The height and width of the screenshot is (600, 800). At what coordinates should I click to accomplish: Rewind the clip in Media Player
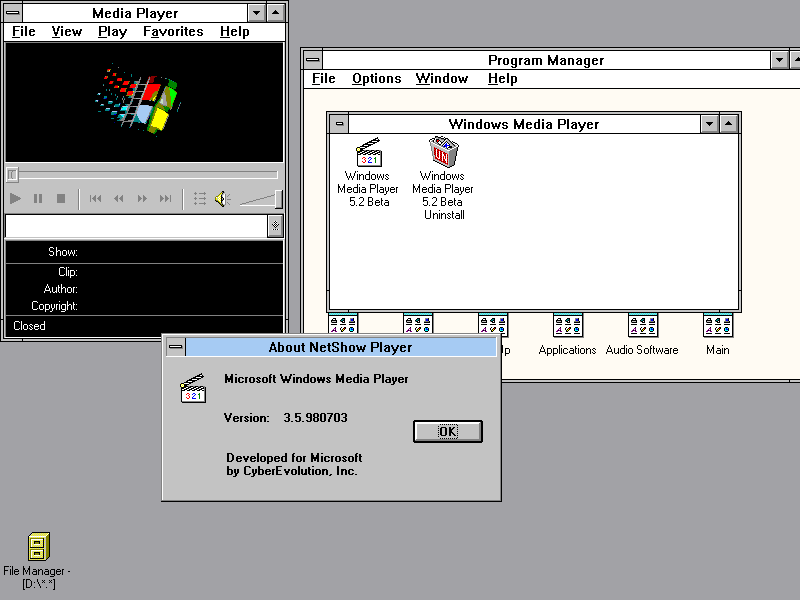tap(118, 198)
